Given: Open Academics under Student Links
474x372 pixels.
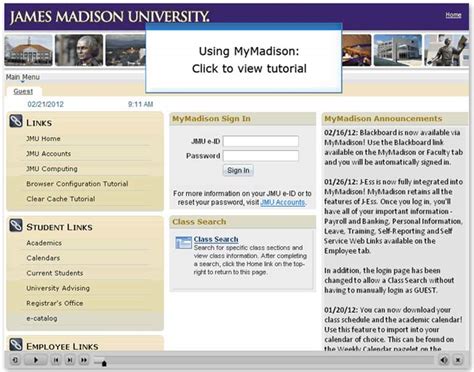Looking at the screenshot, I should click(x=44, y=243).
